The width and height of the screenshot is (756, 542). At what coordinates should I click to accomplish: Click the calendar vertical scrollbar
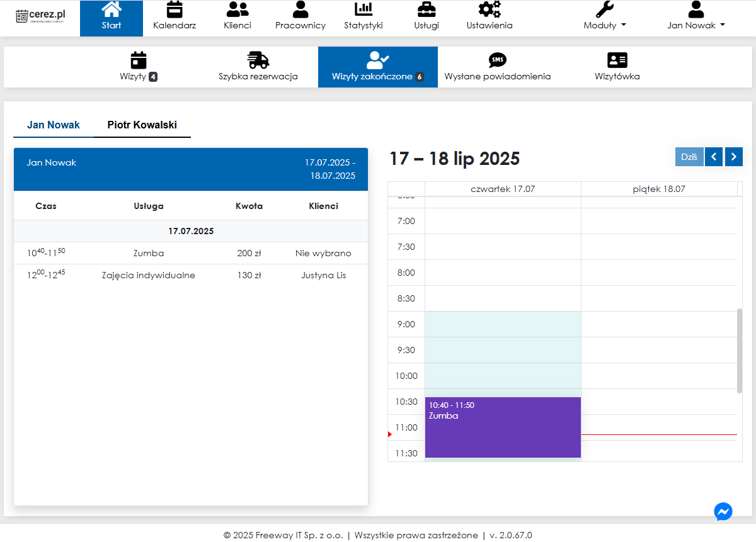(x=740, y=349)
